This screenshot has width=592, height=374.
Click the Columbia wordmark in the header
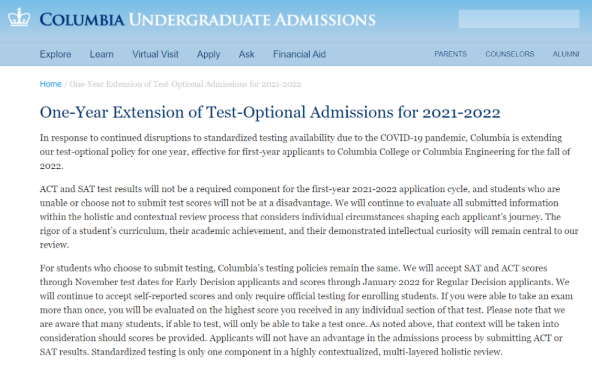click(82, 20)
